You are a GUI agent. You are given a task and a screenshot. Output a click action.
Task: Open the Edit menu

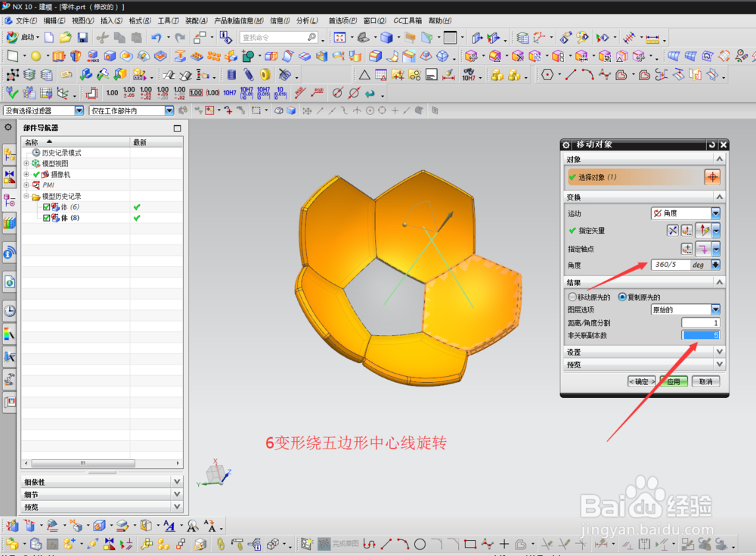coord(54,20)
